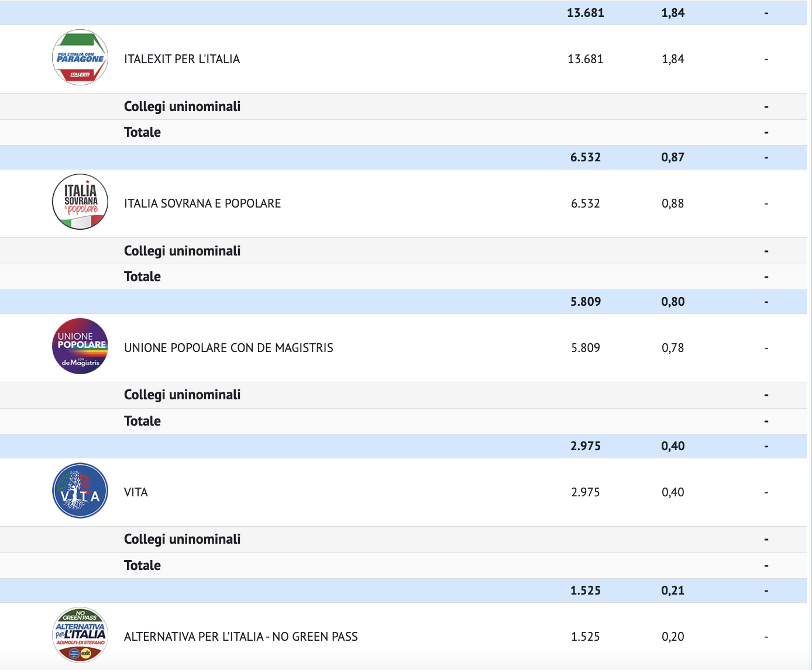Select UNIONE POPOLARE CON DE MAGISTRIS text

[x=229, y=348]
